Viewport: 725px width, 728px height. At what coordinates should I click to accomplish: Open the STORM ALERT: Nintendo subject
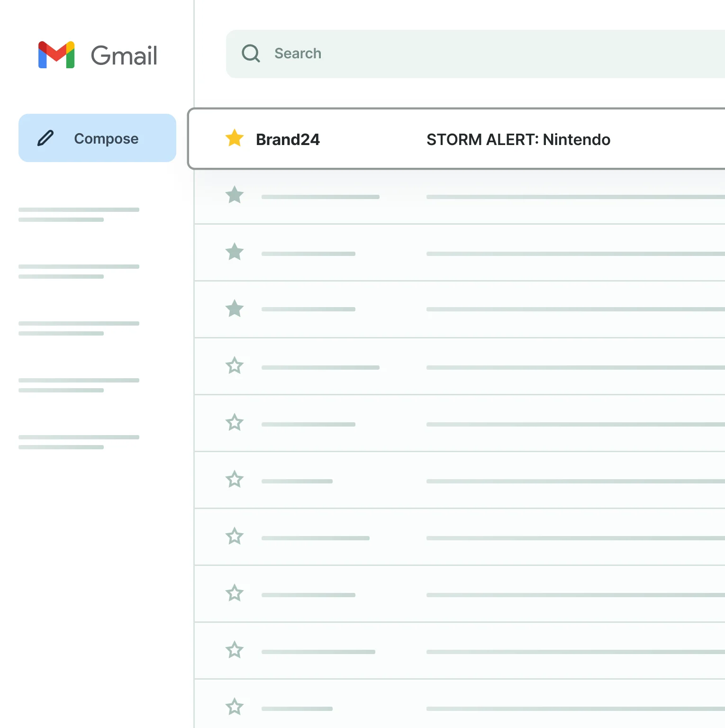click(x=518, y=139)
